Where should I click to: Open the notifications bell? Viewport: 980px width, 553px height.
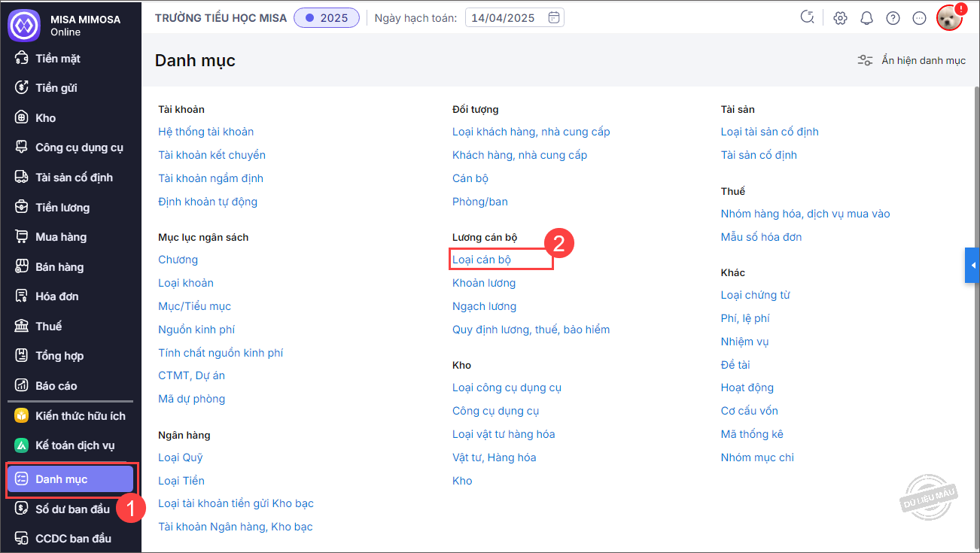[866, 18]
